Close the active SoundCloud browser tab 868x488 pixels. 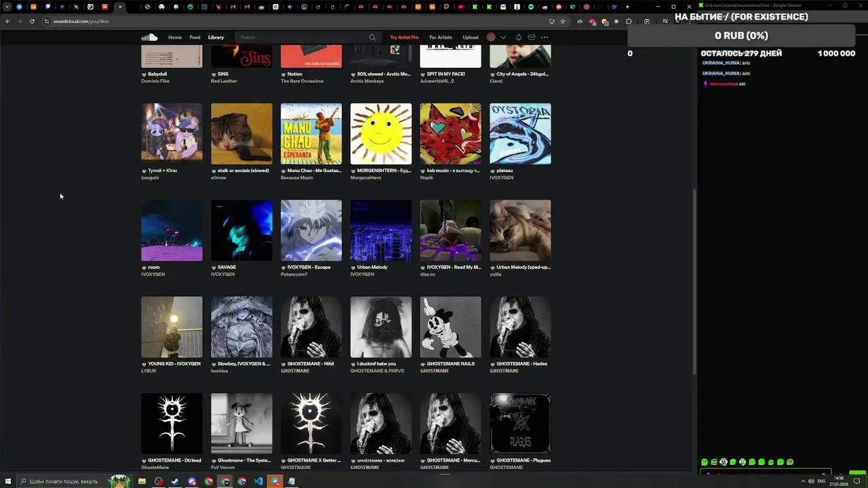click(120, 7)
